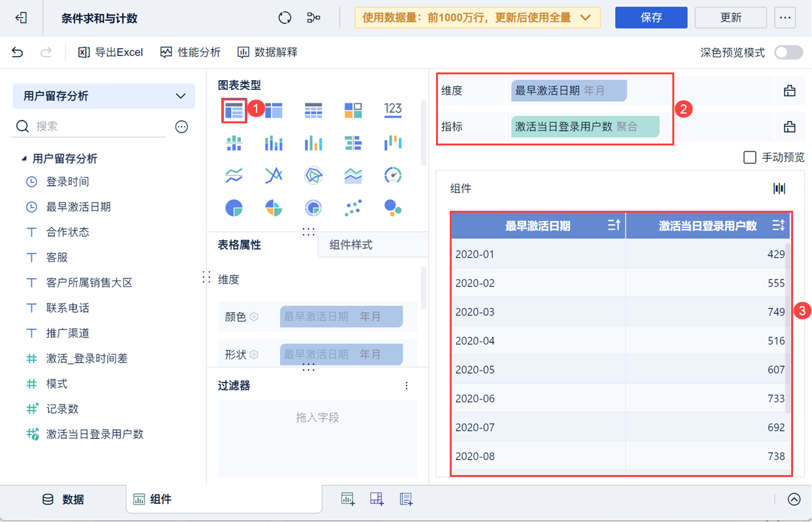Click the add component icon in bottom bar

coord(347,499)
